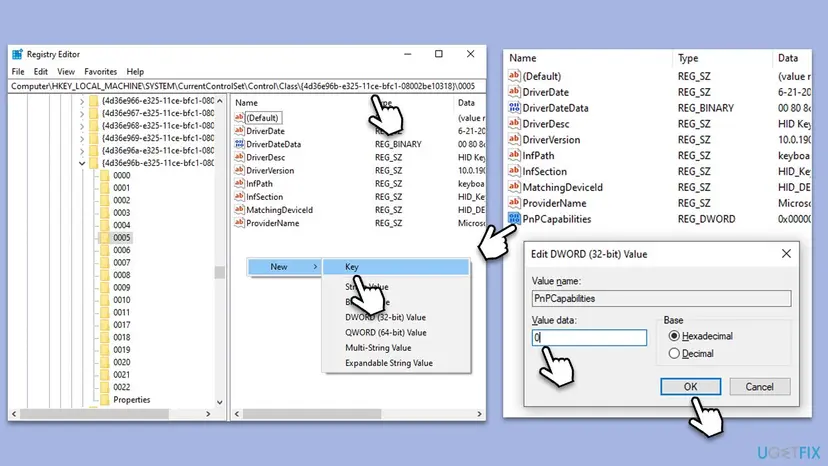The image size is (828, 466).
Task: Click the Type column header in right panel
Action: click(688, 58)
